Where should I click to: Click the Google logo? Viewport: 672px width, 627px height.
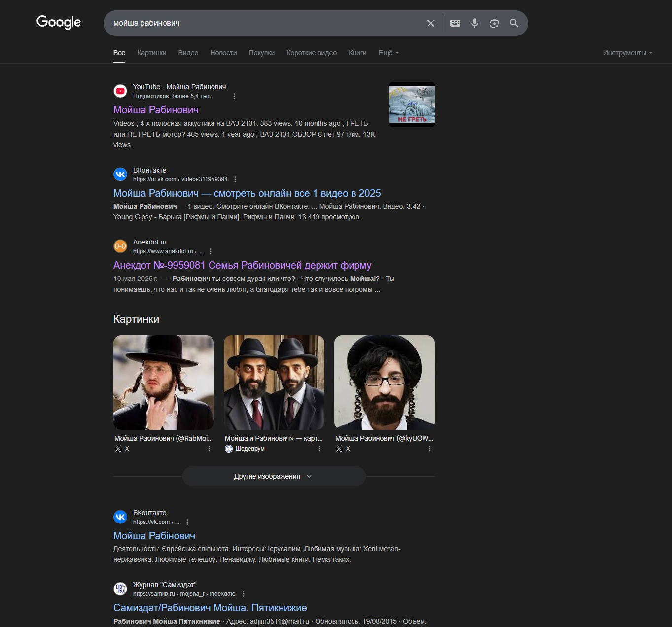pos(59,22)
